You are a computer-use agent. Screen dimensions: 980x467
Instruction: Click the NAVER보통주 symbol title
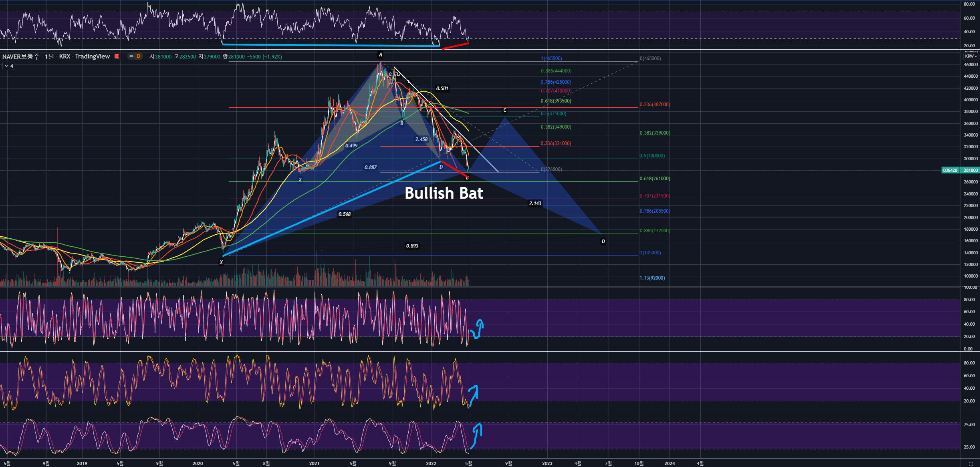[21, 56]
